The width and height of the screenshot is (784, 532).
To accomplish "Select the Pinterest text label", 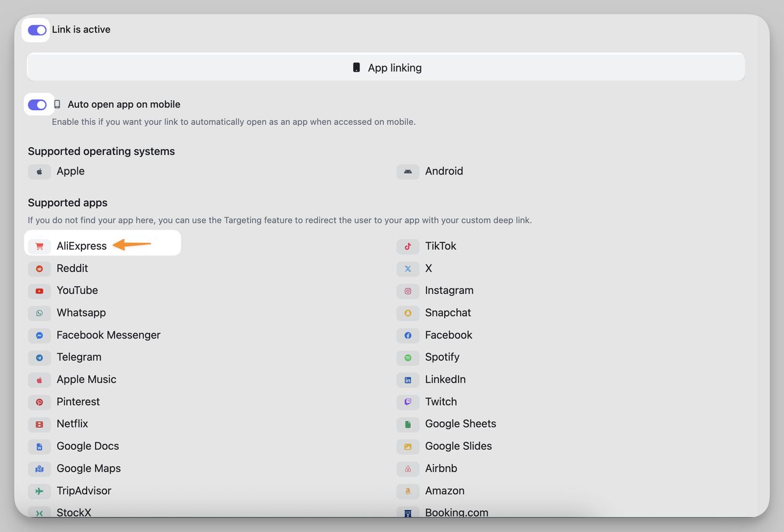I will (x=78, y=402).
